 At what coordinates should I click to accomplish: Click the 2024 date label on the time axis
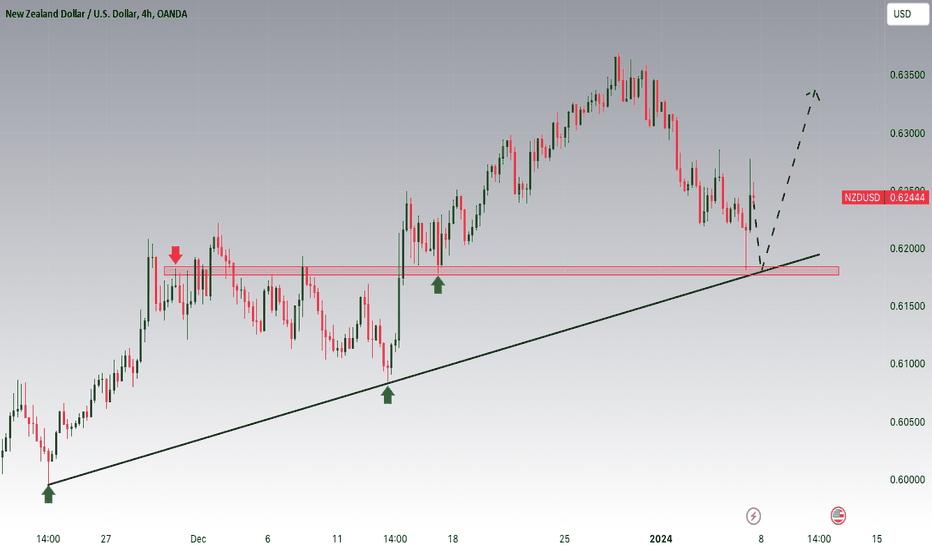660,539
